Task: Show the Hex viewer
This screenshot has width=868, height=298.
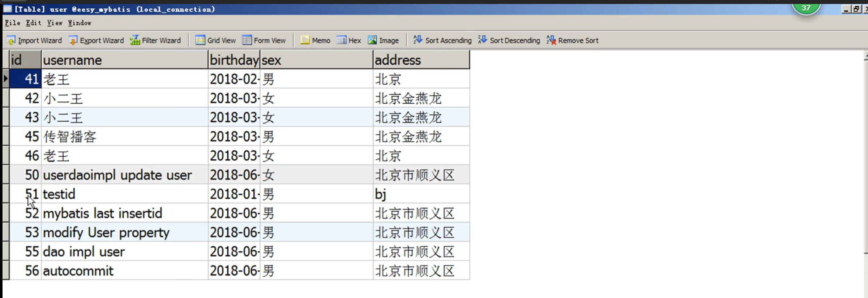Action: 349,40
